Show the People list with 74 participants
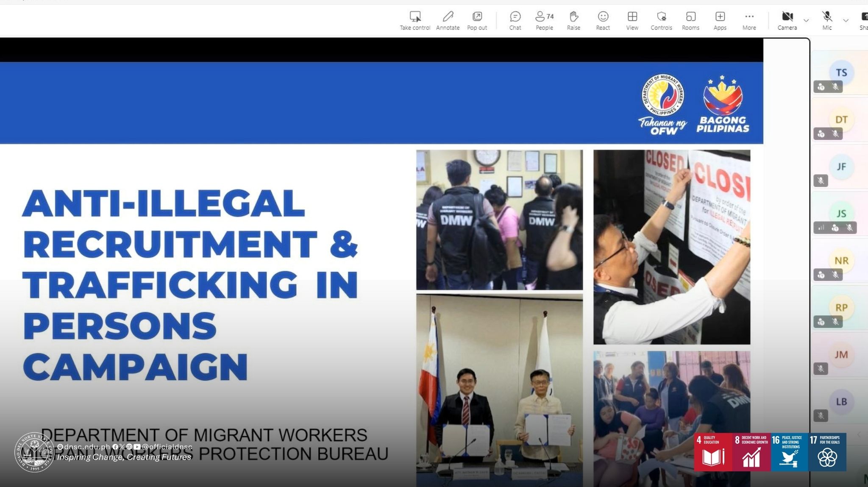This screenshot has width=868, height=487. click(544, 21)
